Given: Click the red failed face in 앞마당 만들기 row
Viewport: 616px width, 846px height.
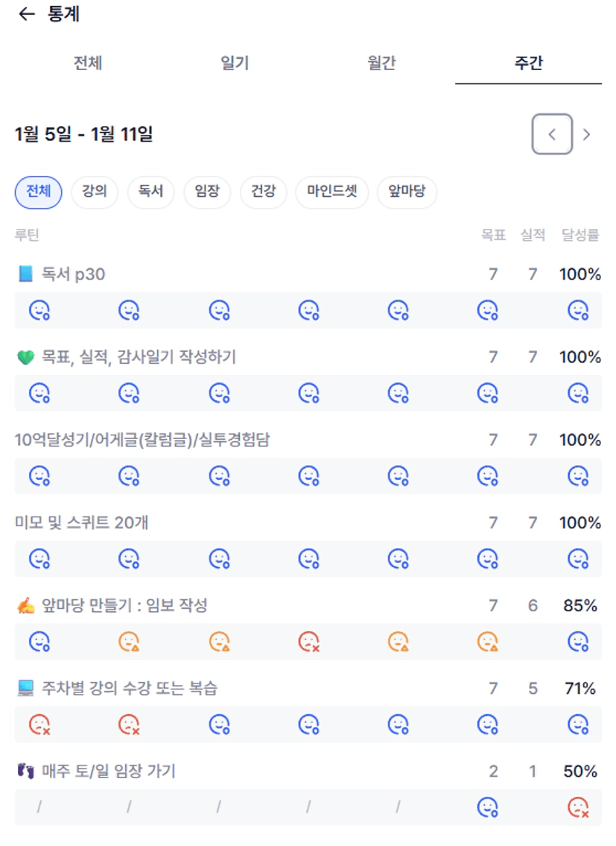Looking at the screenshot, I should (x=308, y=641).
